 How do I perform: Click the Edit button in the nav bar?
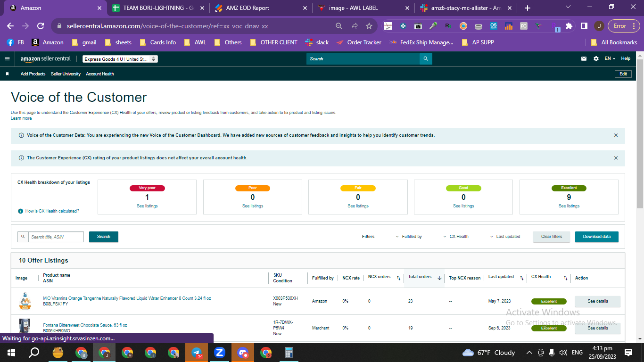[623, 74]
